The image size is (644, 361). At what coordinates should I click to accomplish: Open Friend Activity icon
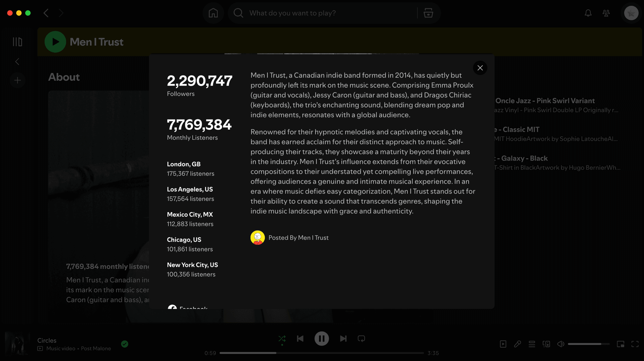(x=606, y=13)
